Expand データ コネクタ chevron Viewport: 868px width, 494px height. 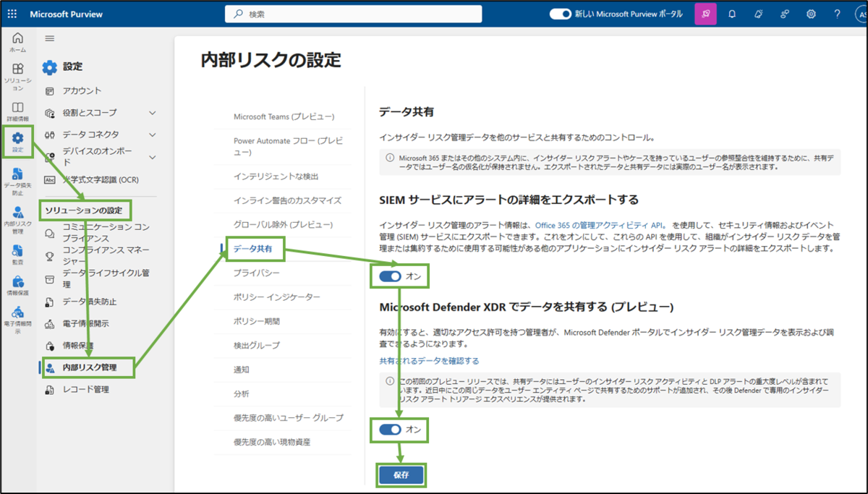click(152, 135)
